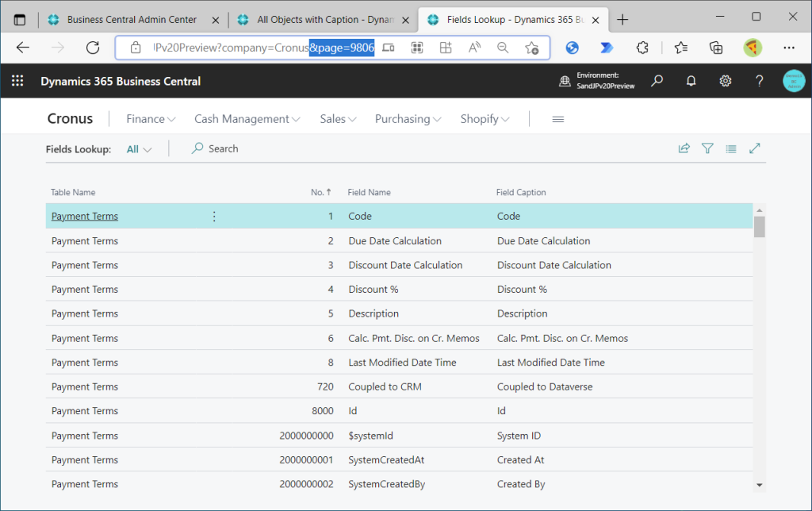Open the read aloud icon in address bar
This screenshot has width=812, height=511.
(x=474, y=48)
